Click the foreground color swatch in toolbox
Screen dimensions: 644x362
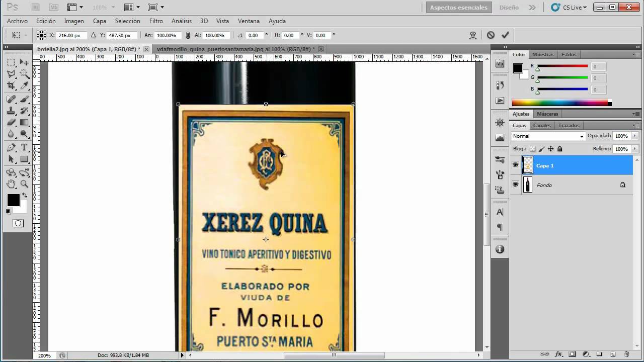pos(13,200)
